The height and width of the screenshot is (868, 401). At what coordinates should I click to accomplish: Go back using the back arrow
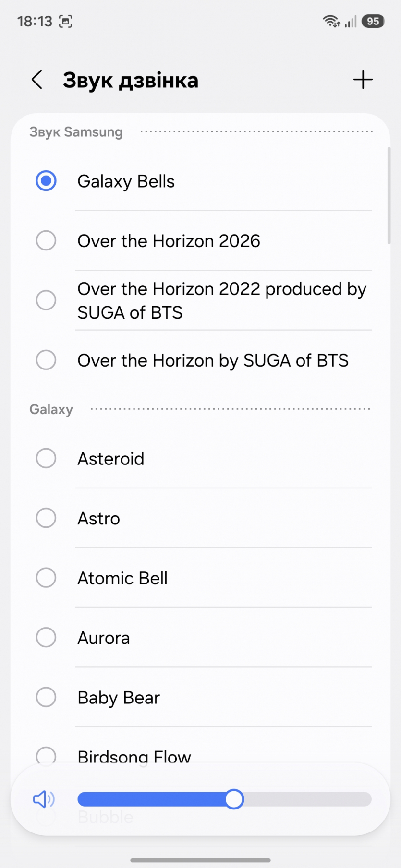[x=37, y=80]
